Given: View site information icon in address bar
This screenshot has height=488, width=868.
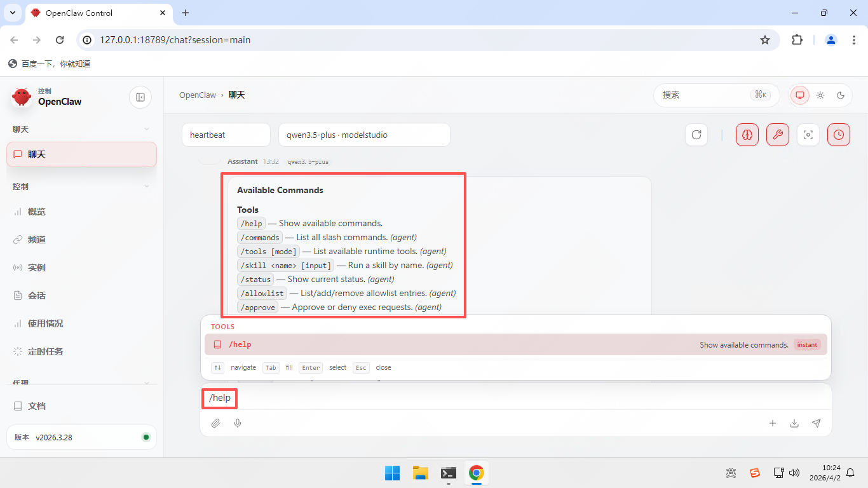Looking at the screenshot, I should 88,40.
